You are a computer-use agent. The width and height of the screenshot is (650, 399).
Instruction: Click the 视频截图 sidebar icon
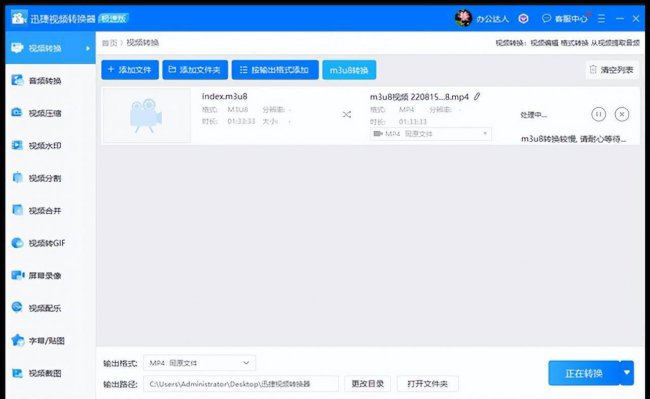(17, 373)
